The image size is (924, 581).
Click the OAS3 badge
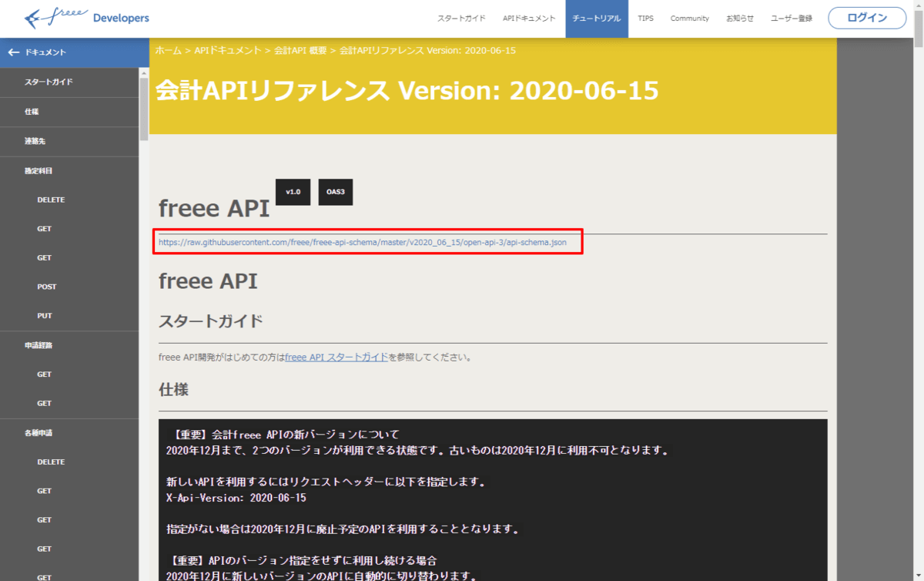click(335, 191)
